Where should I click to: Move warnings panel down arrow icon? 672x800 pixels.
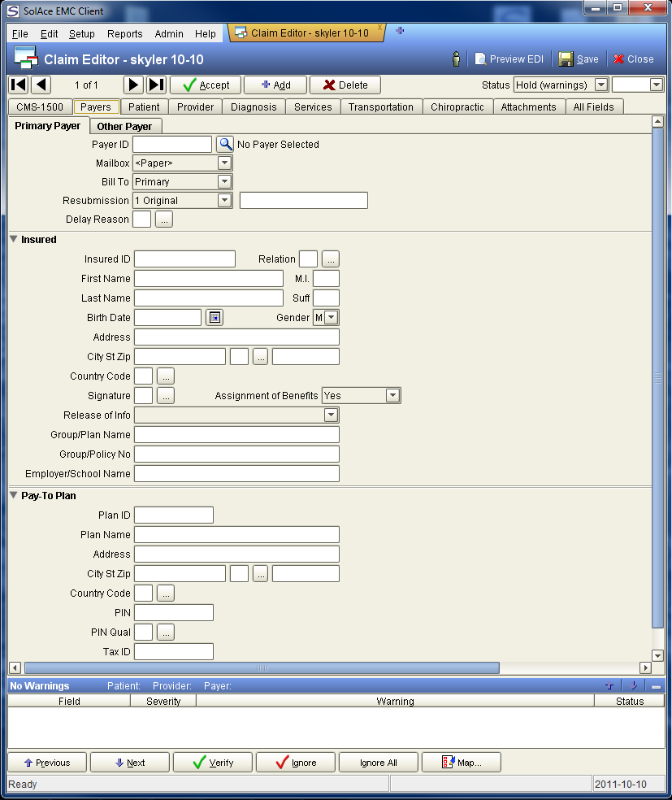click(x=634, y=685)
